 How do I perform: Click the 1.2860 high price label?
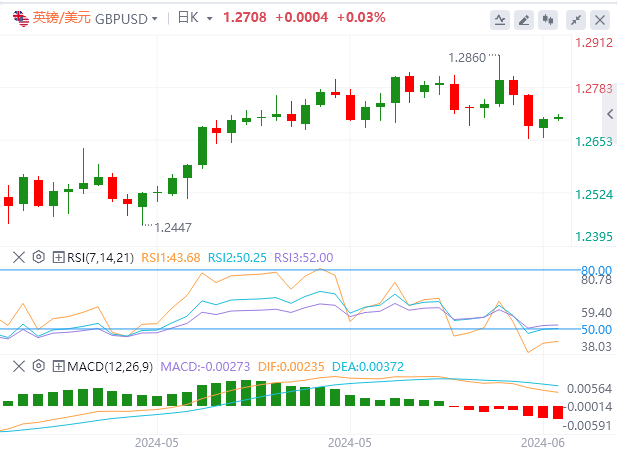click(x=467, y=58)
